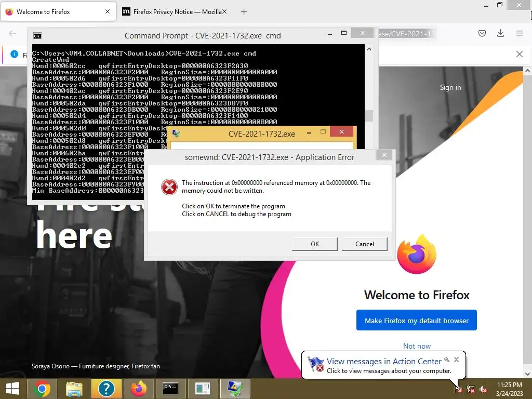Close the Application Error dialog
The height and width of the screenshot is (399, 532).
click(384, 155)
